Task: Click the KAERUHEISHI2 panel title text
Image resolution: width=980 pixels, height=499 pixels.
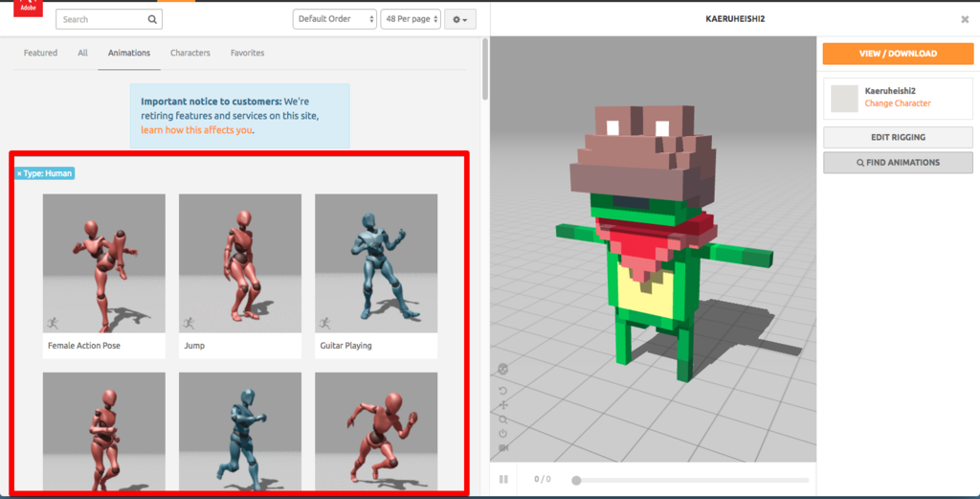Action: [735, 19]
